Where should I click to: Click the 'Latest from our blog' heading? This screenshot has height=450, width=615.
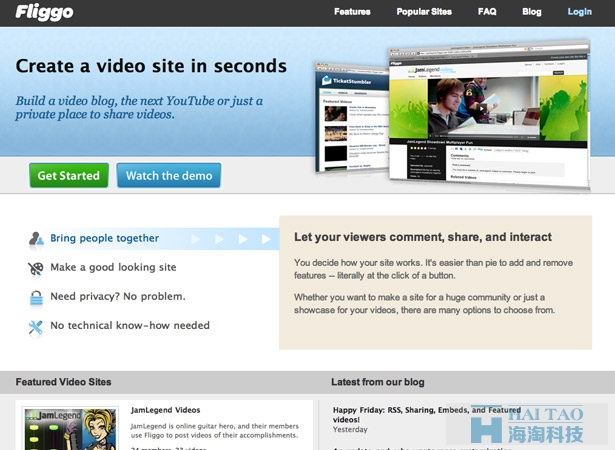(x=378, y=382)
